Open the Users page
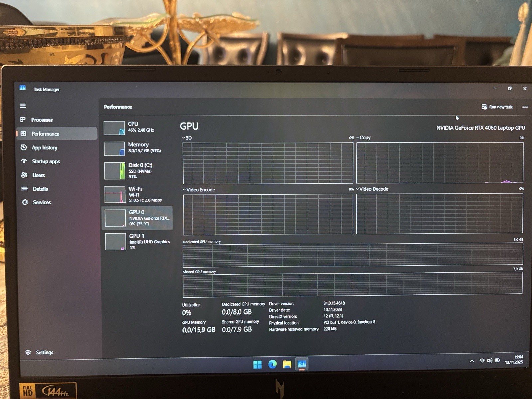Screen dimensions: 532x399 58,175
